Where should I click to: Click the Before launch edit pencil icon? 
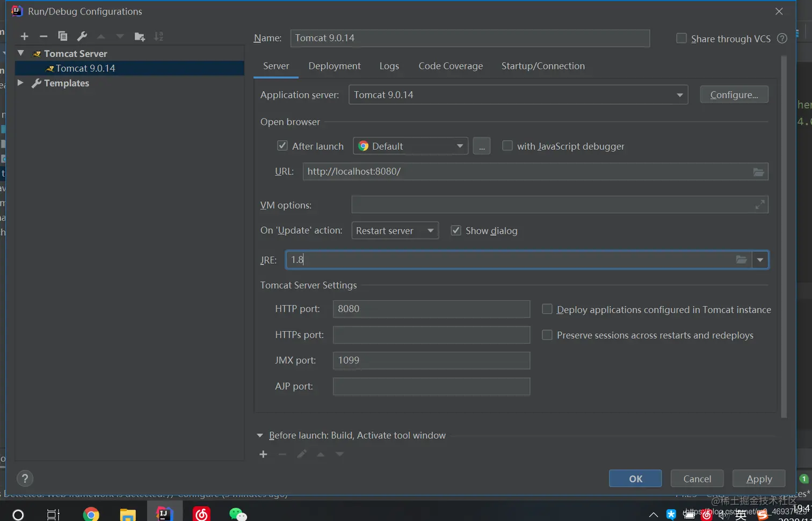pyautogui.click(x=302, y=454)
